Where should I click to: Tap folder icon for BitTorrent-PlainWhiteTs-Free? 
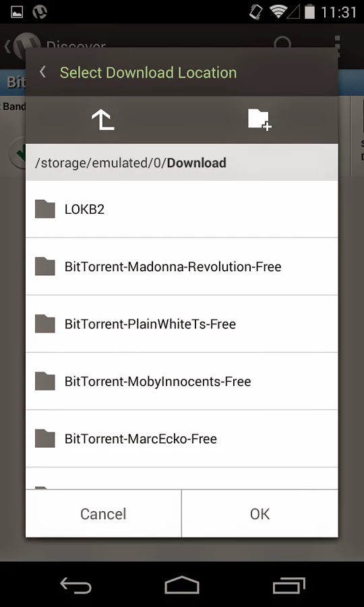click(45, 324)
